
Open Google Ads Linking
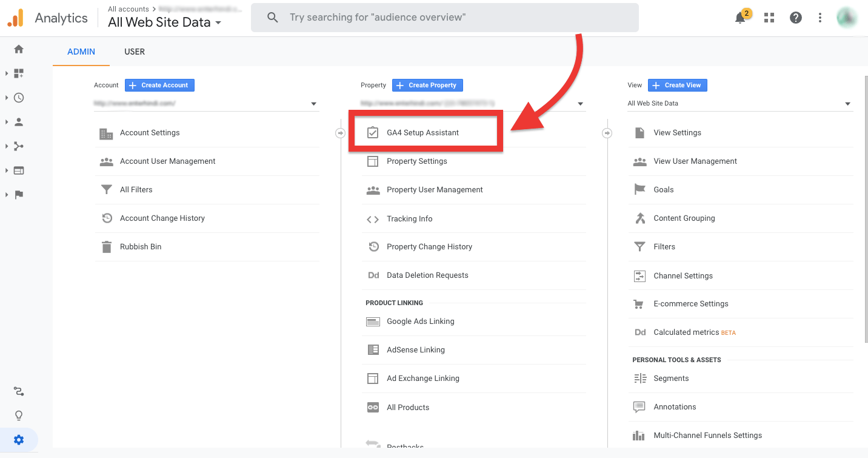(x=473, y=322)
